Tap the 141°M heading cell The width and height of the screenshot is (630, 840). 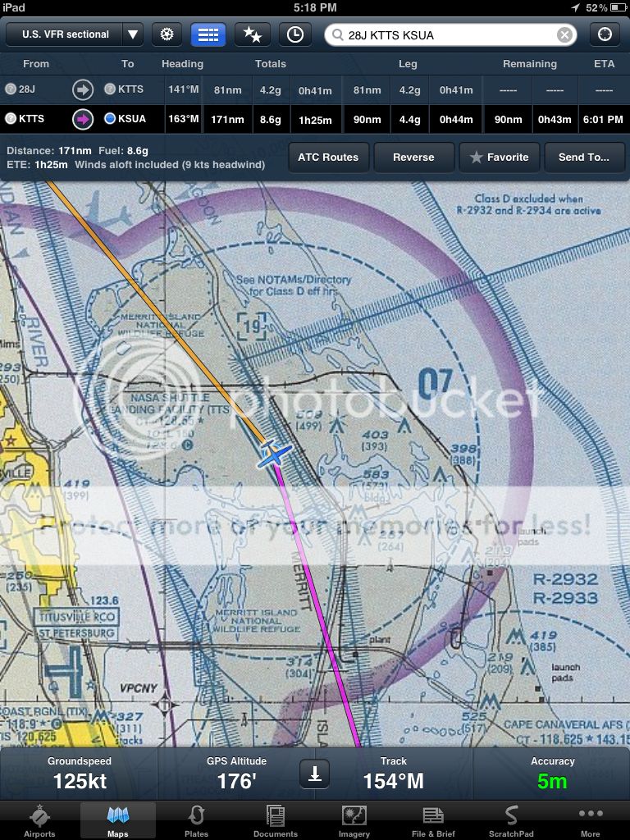click(x=183, y=89)
